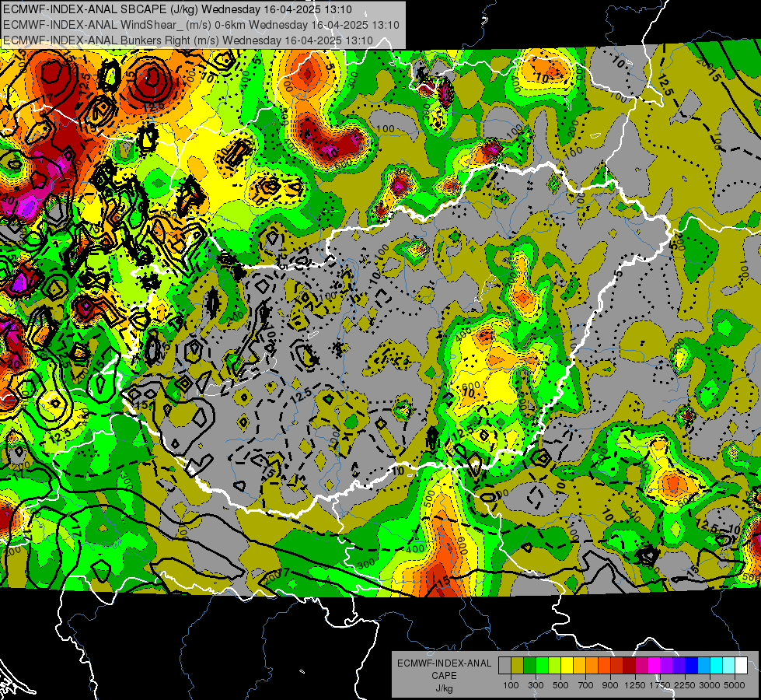761x700 pixels.
Task: Select the dark maroon swatch before 1250
Action: point(629,665)
